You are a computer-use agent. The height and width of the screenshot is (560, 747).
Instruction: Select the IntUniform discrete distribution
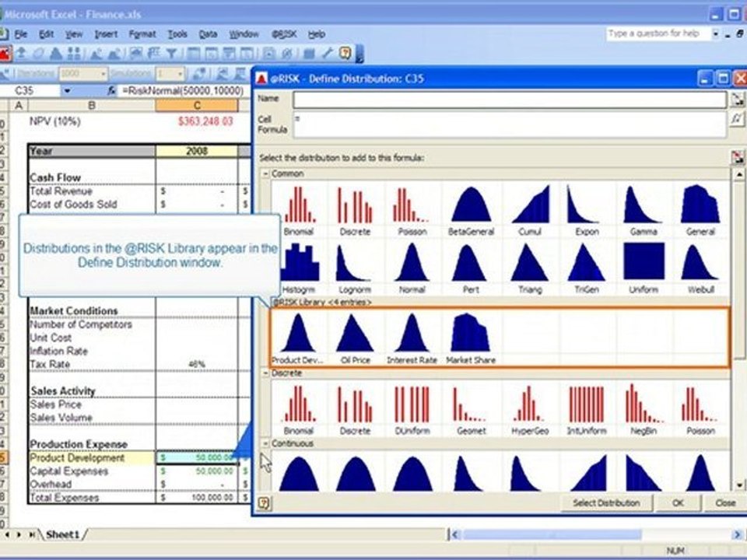(x=587, y=410)
